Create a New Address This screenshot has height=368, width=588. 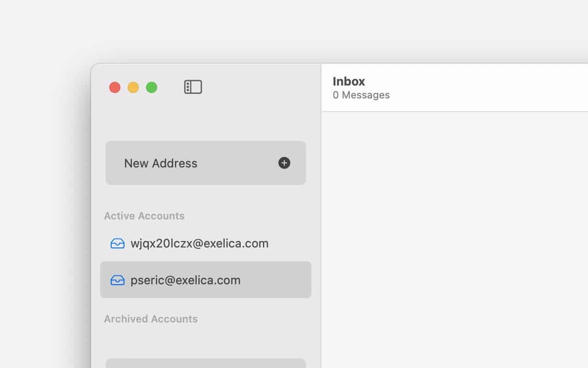[x=206, y=163]
